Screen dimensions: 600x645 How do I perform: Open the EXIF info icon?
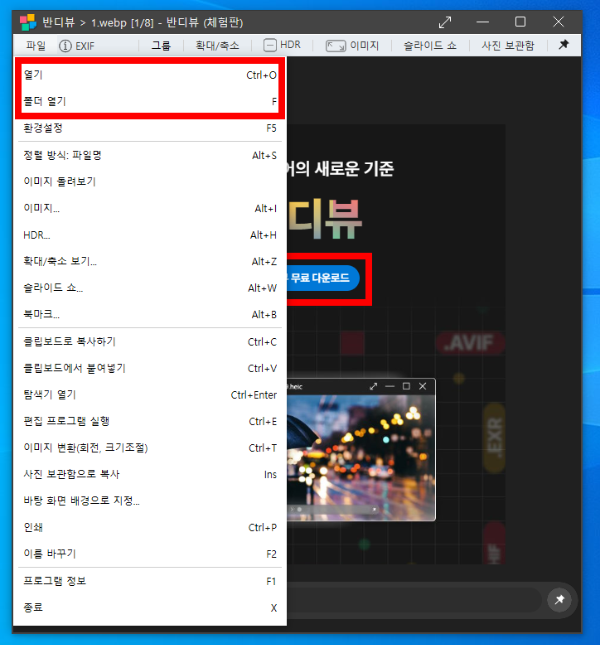pos(65,46)
